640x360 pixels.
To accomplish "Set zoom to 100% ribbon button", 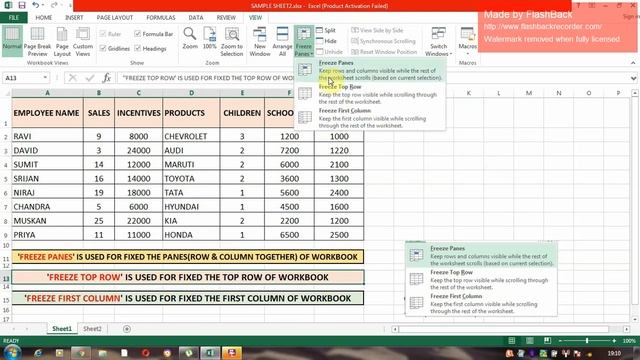I will (x=209, y=39).
